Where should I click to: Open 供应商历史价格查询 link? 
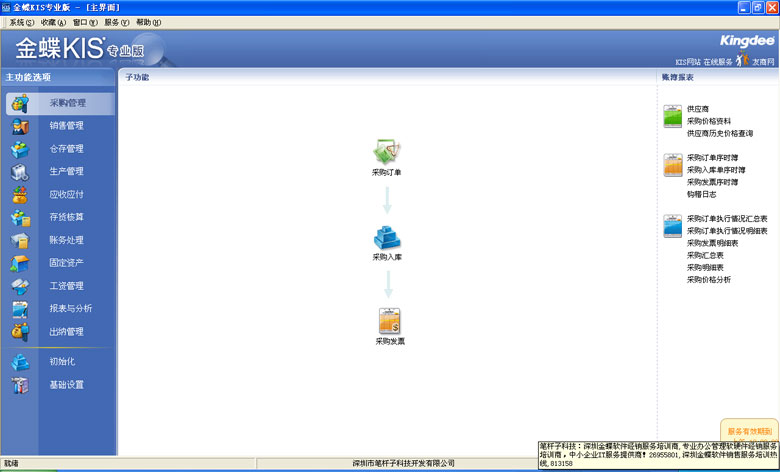pos(720,133)
